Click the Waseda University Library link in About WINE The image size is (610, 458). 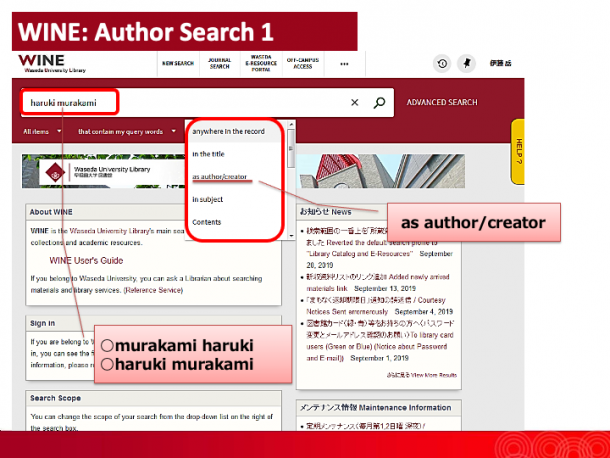tap(112, 231)
